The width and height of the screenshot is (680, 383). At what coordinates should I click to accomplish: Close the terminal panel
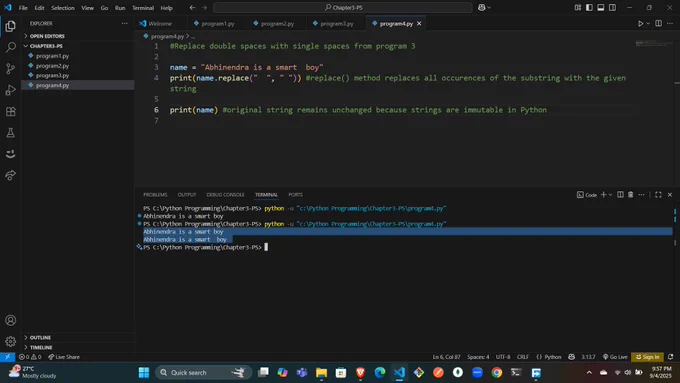[x=670, y=195]
